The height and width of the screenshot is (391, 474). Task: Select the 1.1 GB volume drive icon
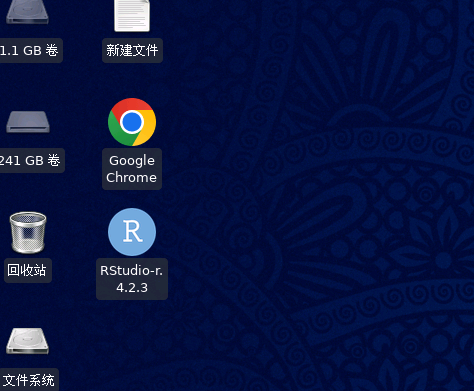click(27, 12)
